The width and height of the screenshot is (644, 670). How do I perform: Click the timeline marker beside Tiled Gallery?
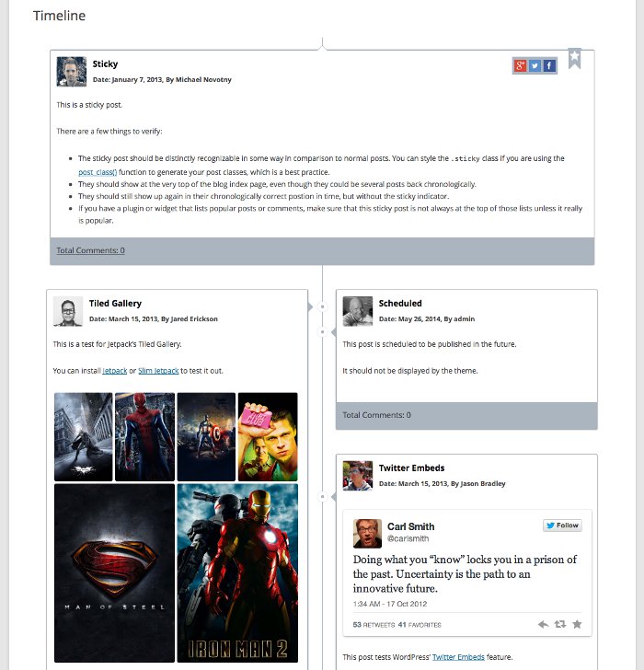[x=322, y=306]
